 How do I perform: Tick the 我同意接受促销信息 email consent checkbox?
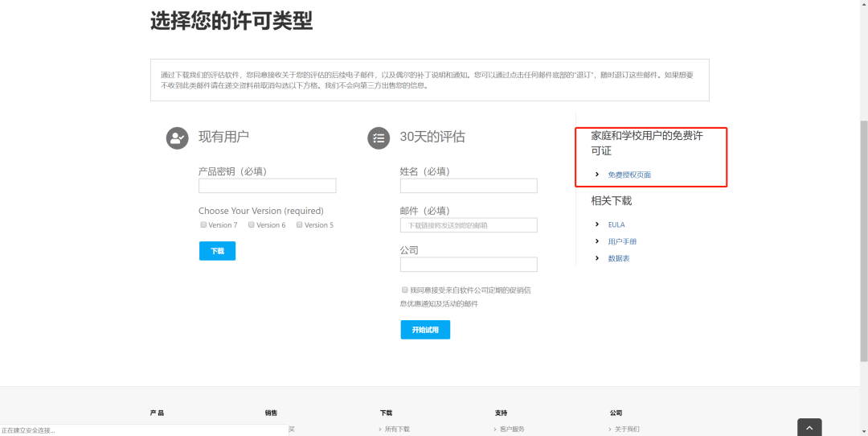pos(404,289)
